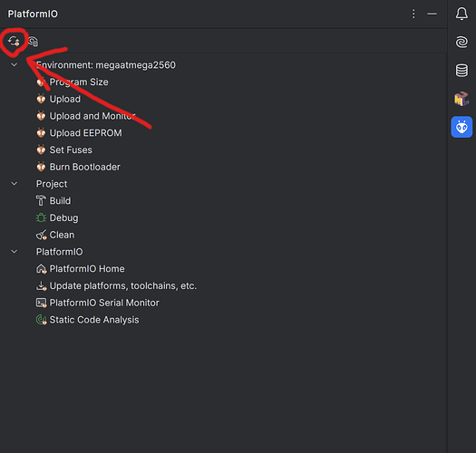476x453 pixels.
Task: Run the Upload task
Action: [x=65, y=99]
